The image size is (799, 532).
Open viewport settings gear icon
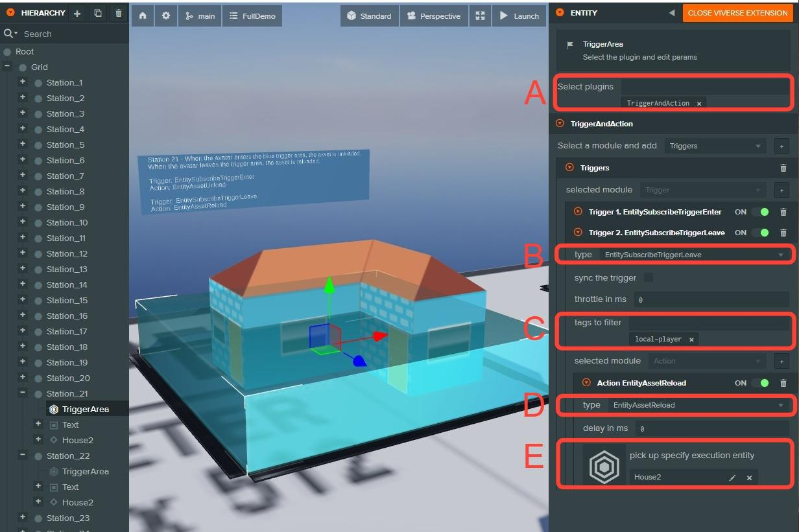point(165,16)
